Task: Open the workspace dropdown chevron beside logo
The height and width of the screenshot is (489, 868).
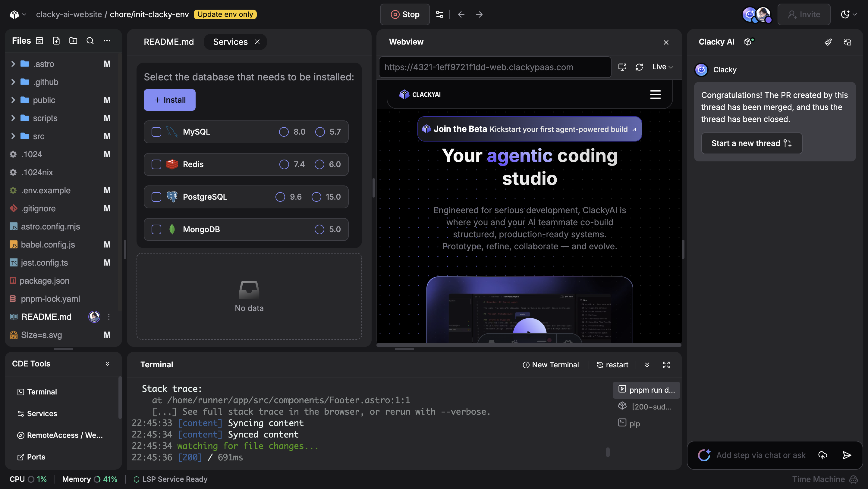Action: [x=24, y=14]
